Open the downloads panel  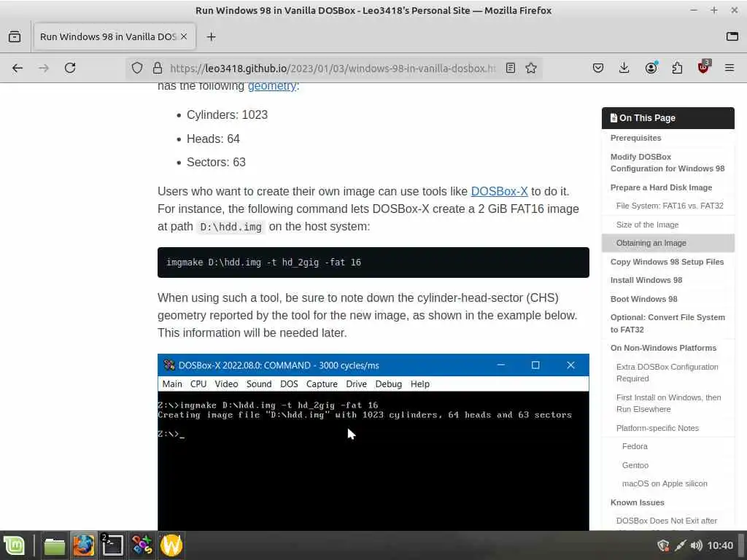(624, 68)
